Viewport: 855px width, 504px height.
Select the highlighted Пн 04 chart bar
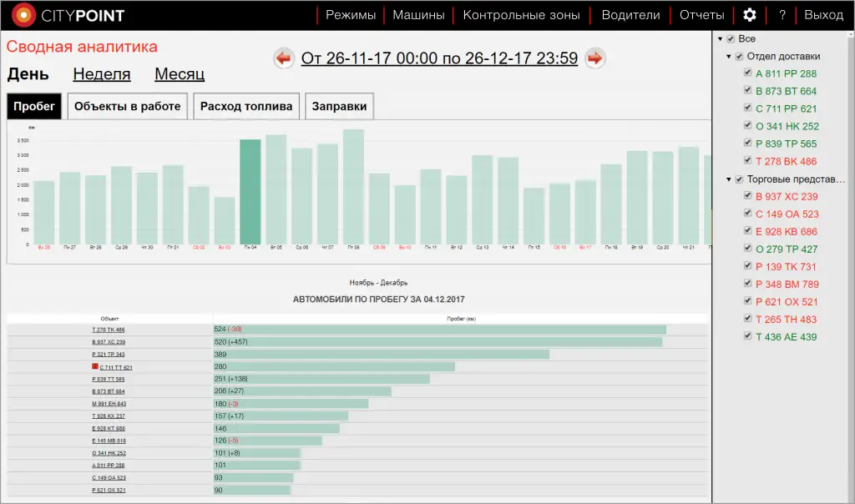pyautogui.click(x=250, y=190)
